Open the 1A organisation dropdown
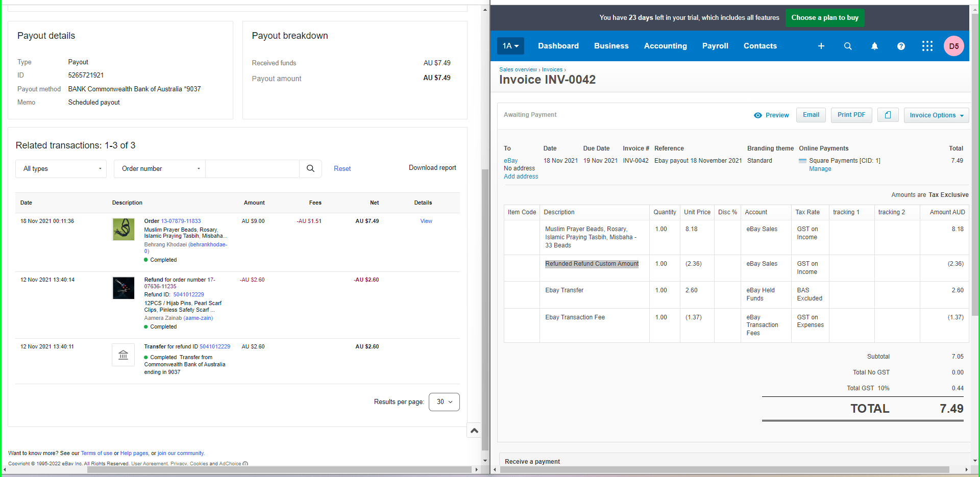 (510, 46)
